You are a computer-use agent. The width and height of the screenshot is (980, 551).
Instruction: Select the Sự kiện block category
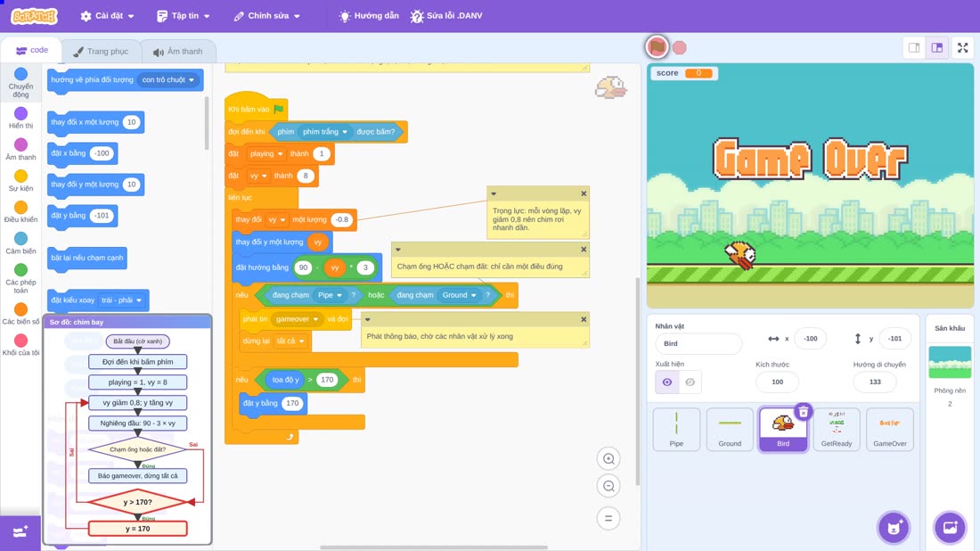(20, 181)
